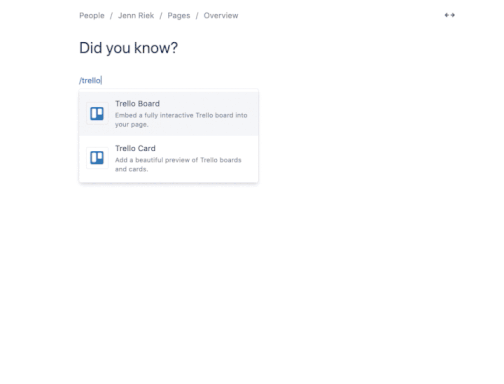Toggle page width with the arrows icon

(x=450, y=15)
